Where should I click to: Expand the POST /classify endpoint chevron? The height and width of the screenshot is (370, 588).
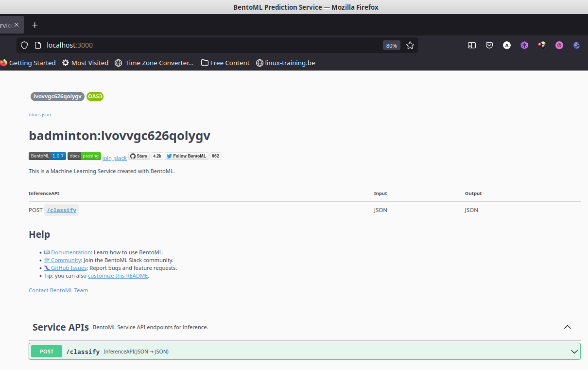574,352
